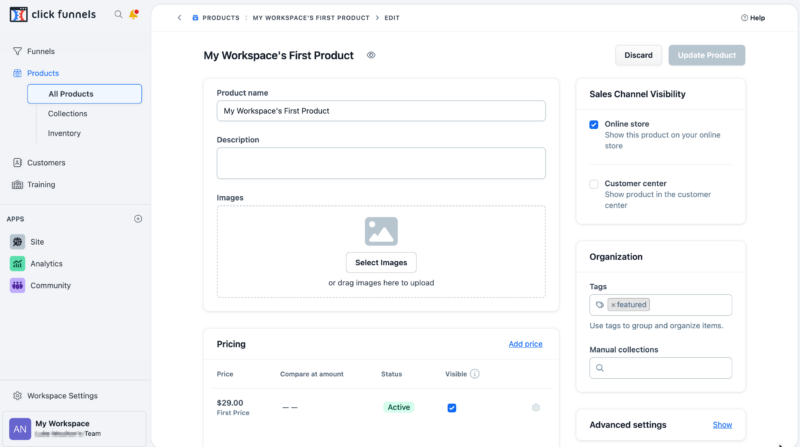Image resolution: width=800 pixels, height=447 pixels.
Task: Click the Manual collections search icon
Action: (600, 368)
